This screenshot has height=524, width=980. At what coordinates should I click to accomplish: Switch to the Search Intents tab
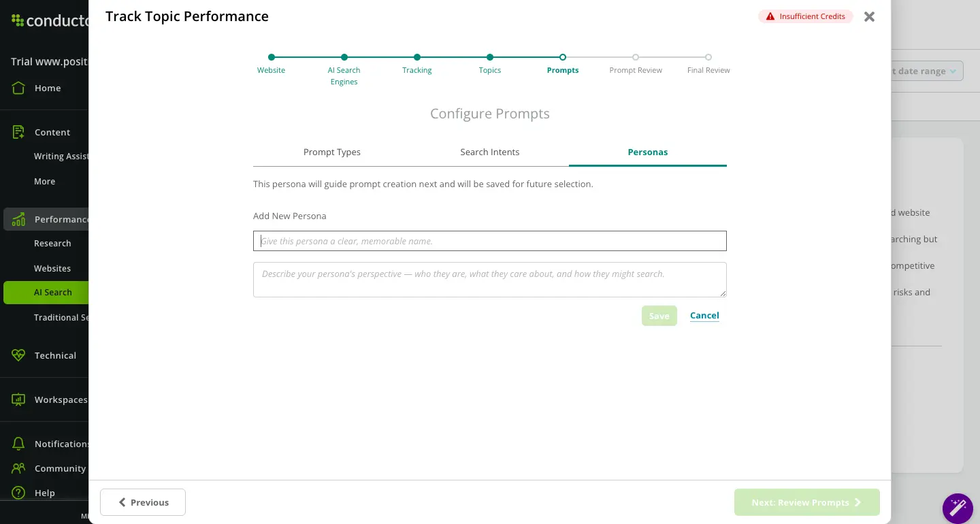pyautogui.click(x=489, y=152)
